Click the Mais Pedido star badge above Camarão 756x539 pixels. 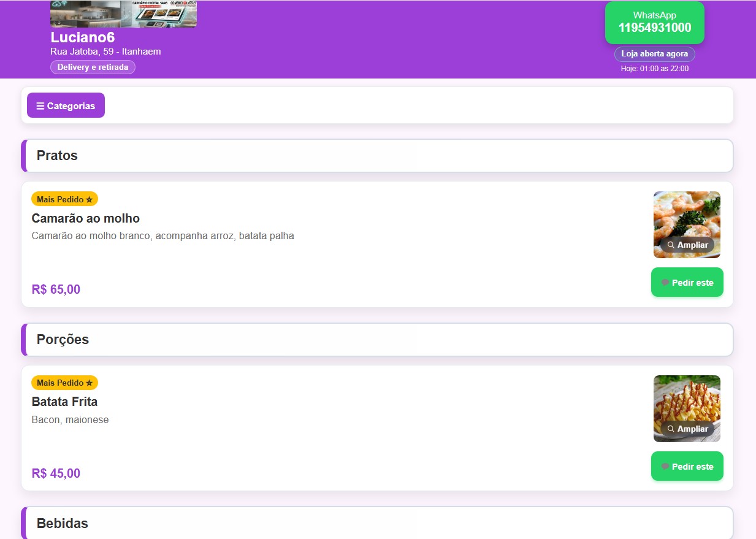[x=64, y=199]
